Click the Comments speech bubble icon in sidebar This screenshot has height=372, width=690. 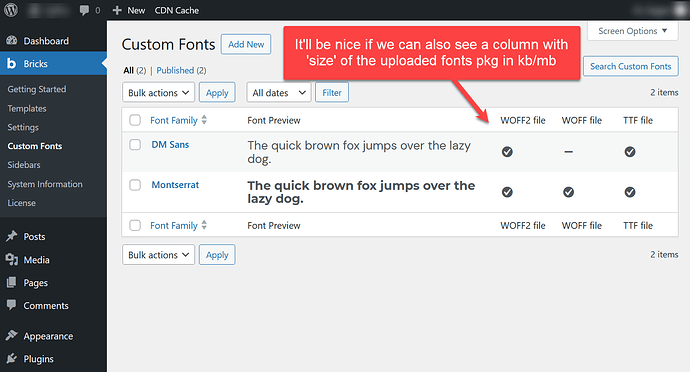coord(12,305)
